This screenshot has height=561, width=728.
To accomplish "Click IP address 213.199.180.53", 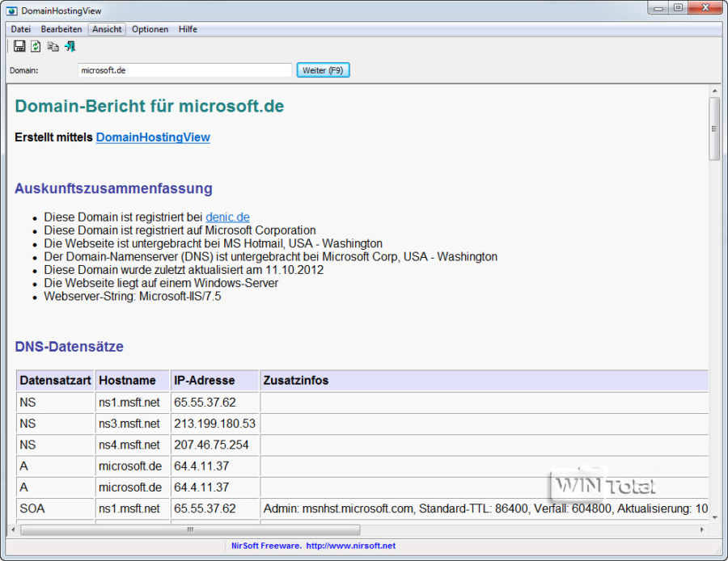I will [214, 424].
